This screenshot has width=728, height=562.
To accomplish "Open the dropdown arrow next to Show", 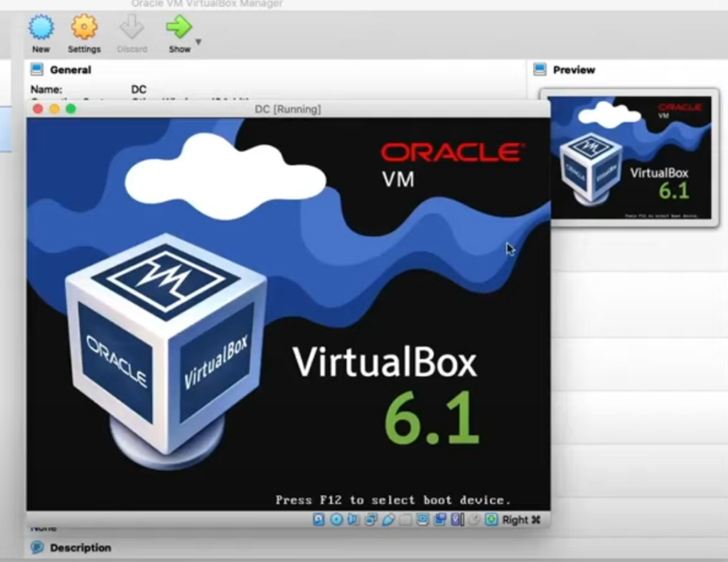I will click(198, 42).
